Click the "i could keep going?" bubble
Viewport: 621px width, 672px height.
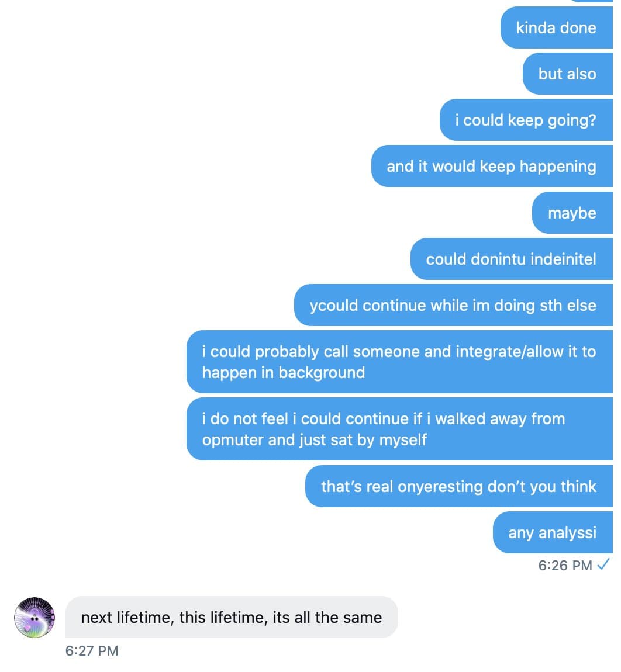(x=525, y=120)
